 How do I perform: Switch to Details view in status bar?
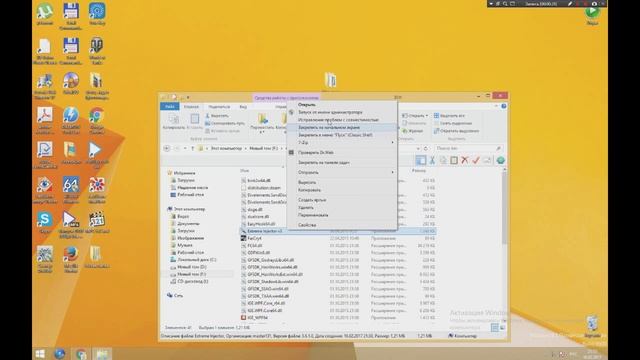coord(495,327)
